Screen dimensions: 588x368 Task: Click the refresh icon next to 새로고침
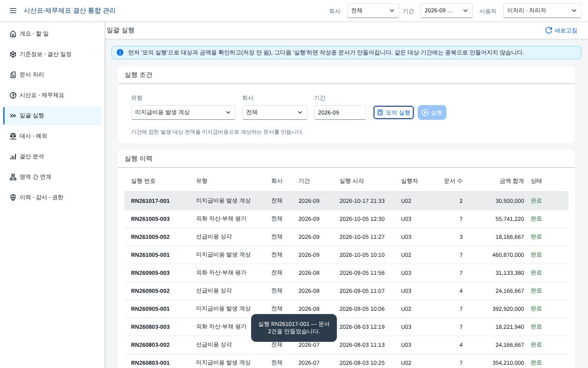(x=549, y=30)
